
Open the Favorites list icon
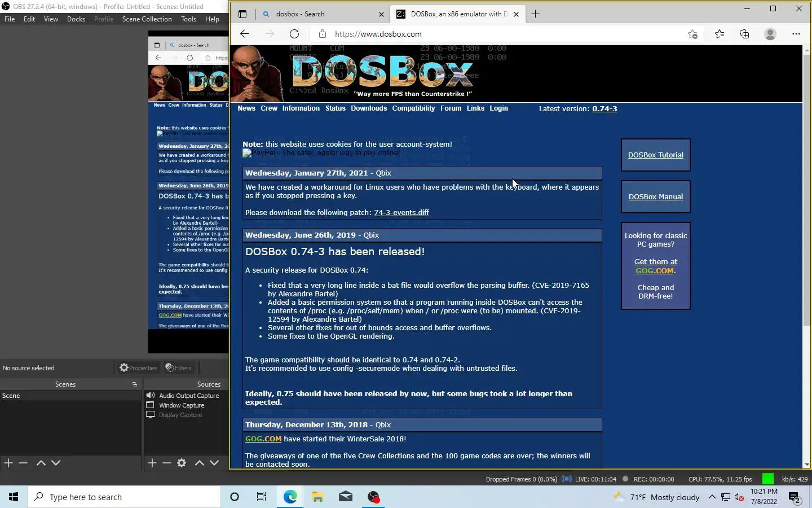pos(720,34)
